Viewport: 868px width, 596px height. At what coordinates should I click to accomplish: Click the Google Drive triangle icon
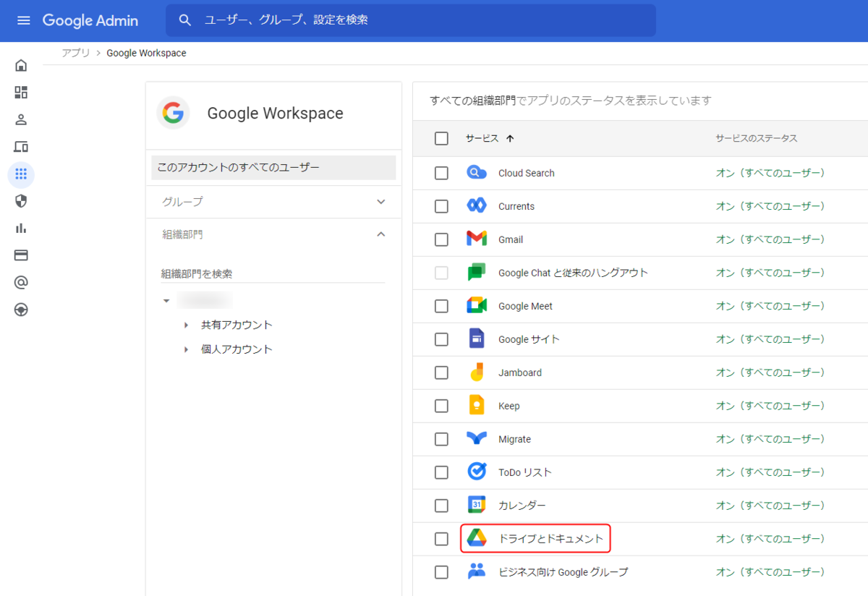click(x=477, y=538)
